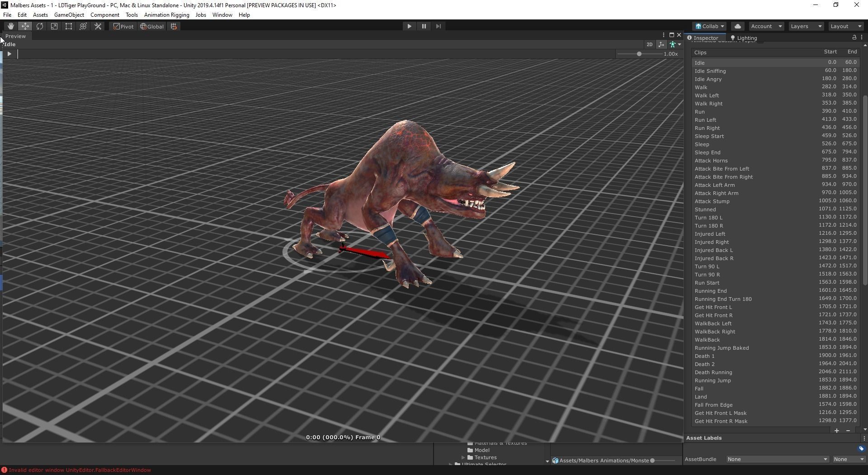
Task: Select the Scale tool
Action: tap(54, 26)
